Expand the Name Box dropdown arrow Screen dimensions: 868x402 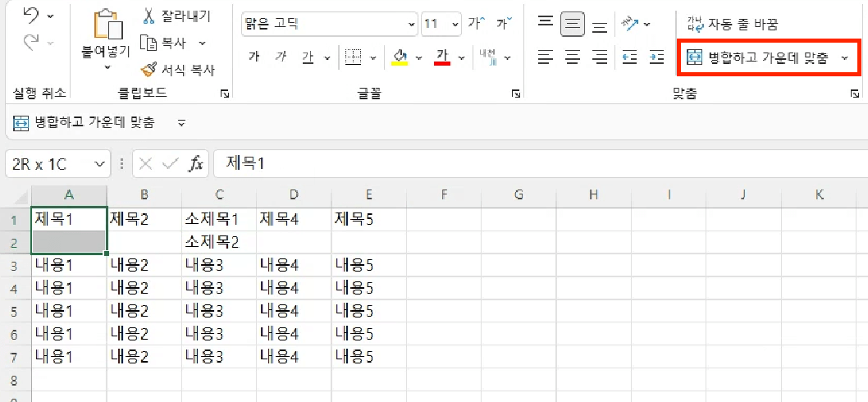(x=99, y=164)
